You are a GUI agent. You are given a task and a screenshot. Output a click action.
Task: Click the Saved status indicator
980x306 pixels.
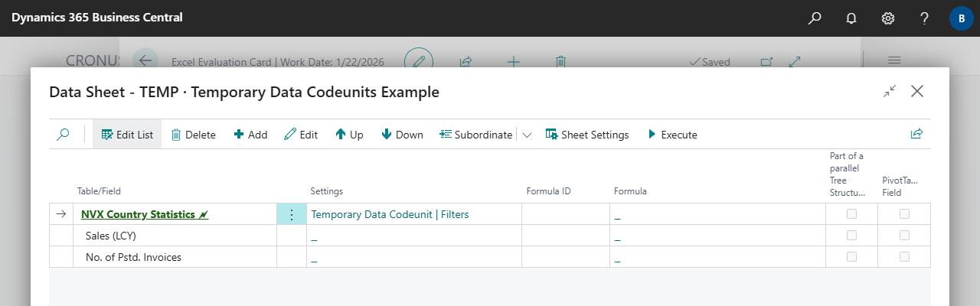[x=710, y=62]
